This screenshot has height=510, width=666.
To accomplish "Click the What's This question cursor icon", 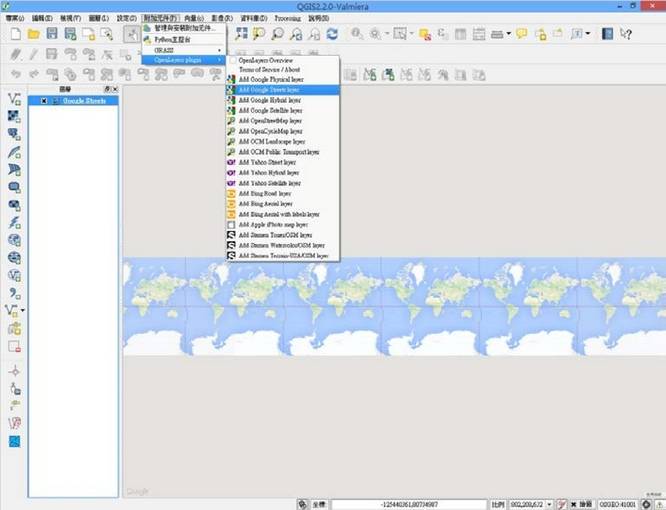I will point(626,34).
